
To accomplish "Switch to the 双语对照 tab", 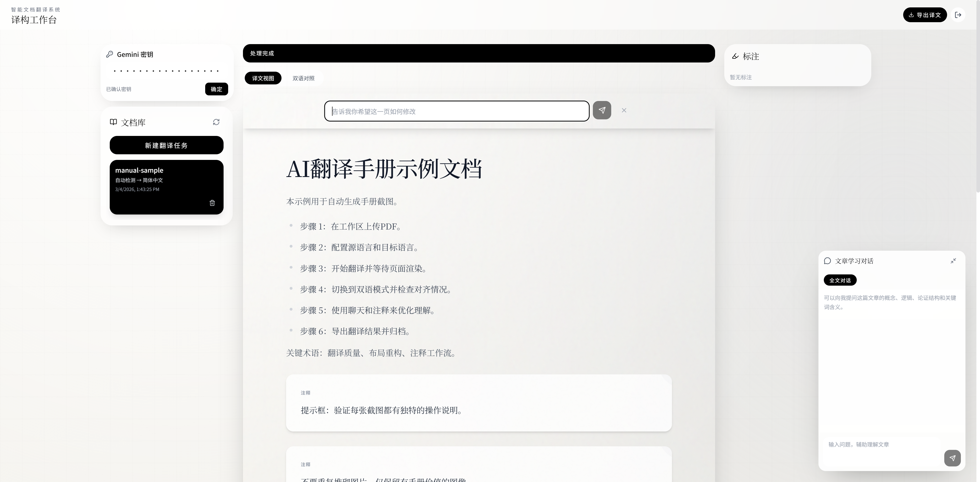I will click(303, 78).
